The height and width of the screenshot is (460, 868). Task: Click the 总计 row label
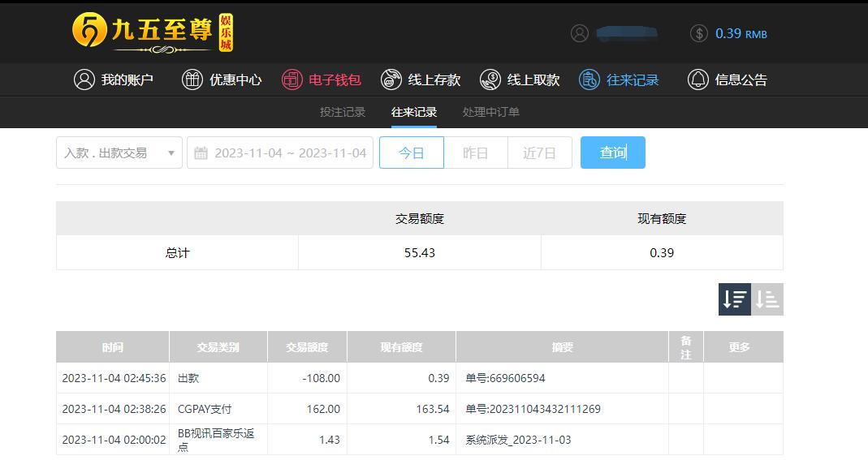coord(177,252)
